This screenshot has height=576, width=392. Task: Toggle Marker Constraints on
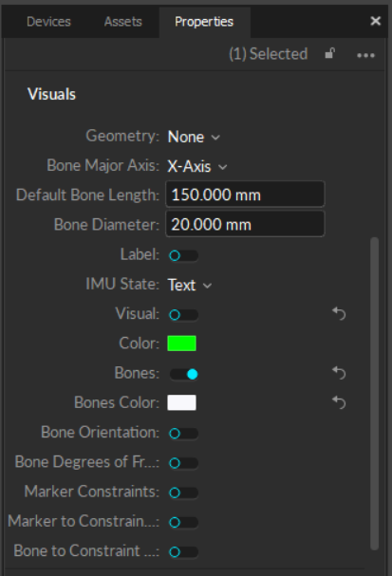pyautogui.click(x=183, y=492)
